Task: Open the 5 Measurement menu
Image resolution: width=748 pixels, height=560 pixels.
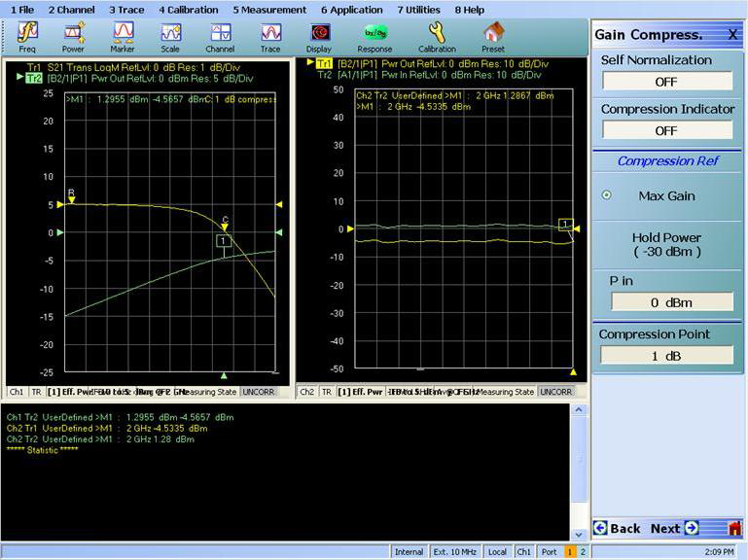Action: tap(269, 9)
